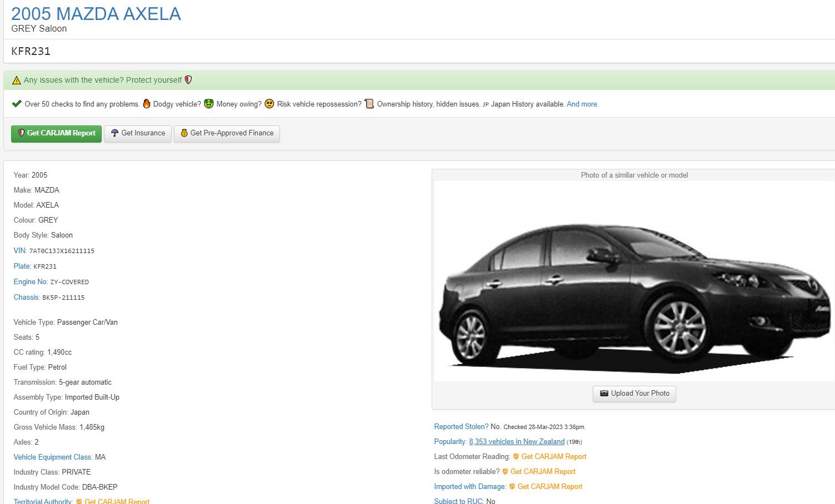
Task: Open Get CARJAM Report link for Last Odometer Reading
Action: point(554,457)
